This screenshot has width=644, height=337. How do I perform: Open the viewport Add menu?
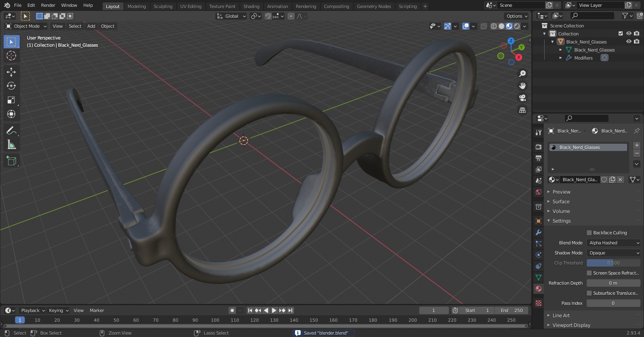point(91,26)
